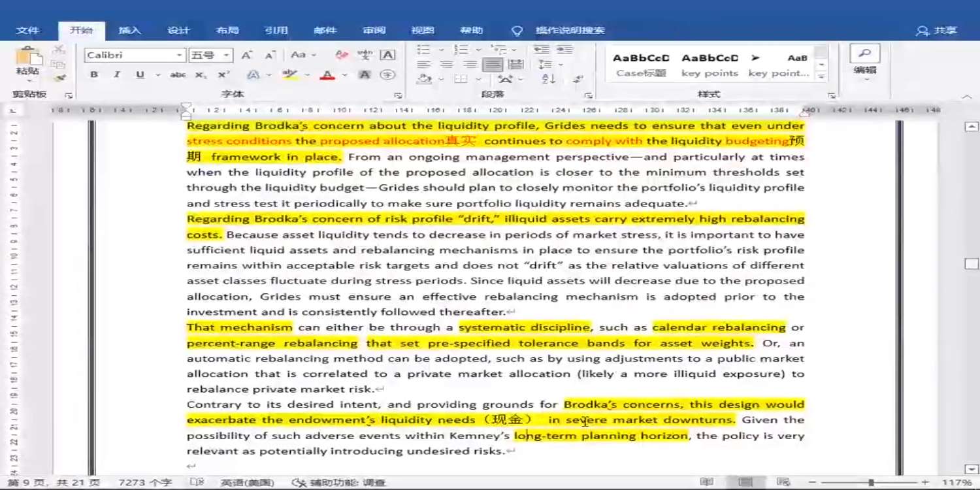Open the 审阅 ribbon tab
The height and width of the screenshot is (490, 980).
(x=374, y=31)
